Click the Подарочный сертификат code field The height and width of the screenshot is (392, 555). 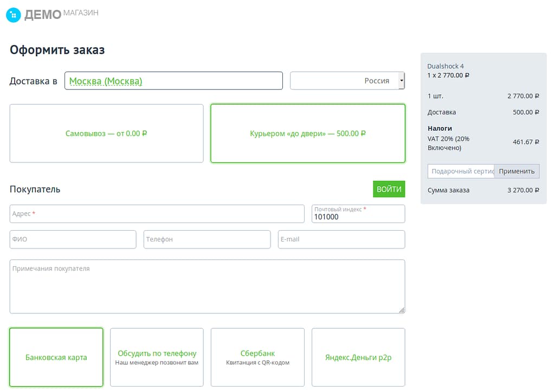[x=461, y=171]
